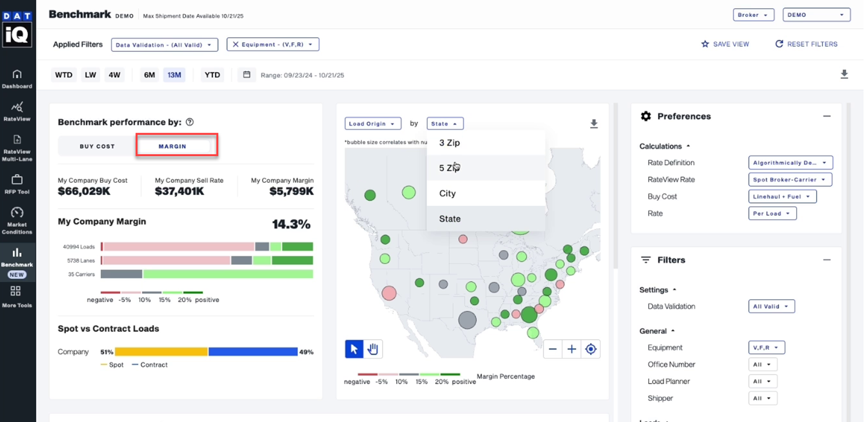Viewport: 868px width, 422px height.
Task: Zoom in on the map with plus
Action: click(572, 349)
